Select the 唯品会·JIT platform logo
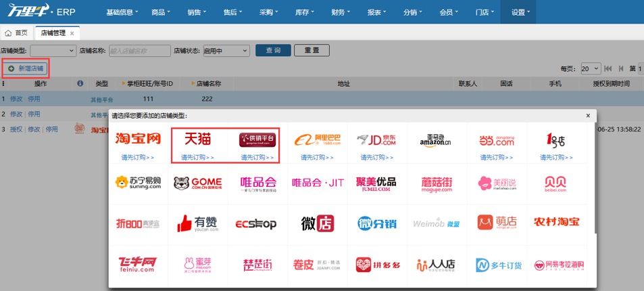This screenshot has width=644, height=291. click(318, 182)
